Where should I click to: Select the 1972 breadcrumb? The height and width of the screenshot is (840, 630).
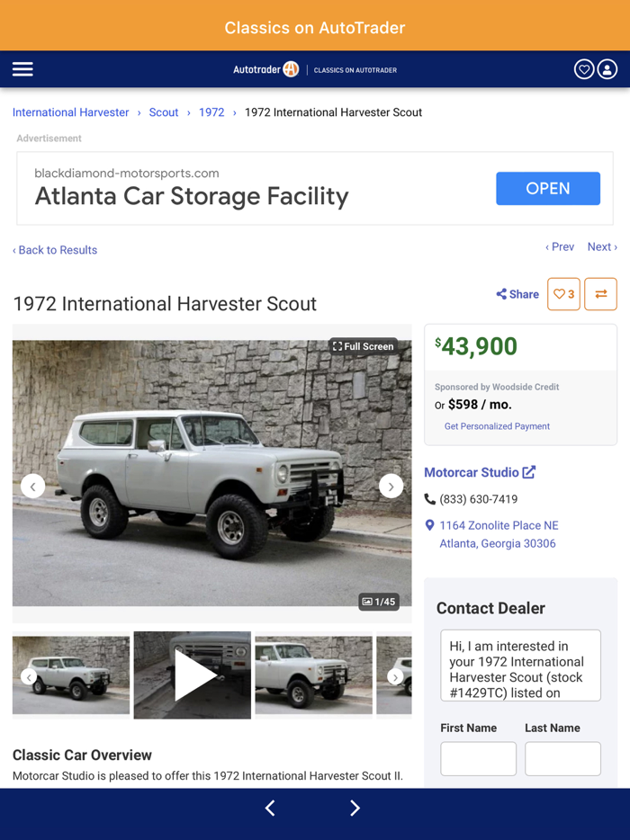(211, 112)
